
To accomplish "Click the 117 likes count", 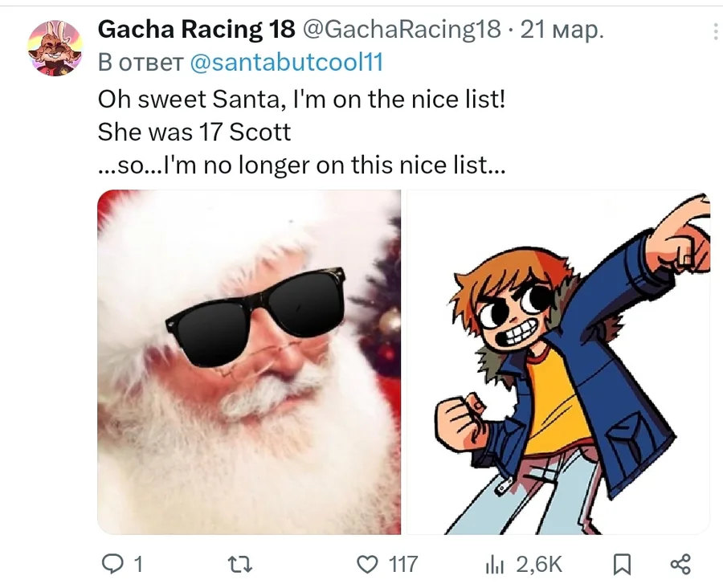I will pos(403,565).
